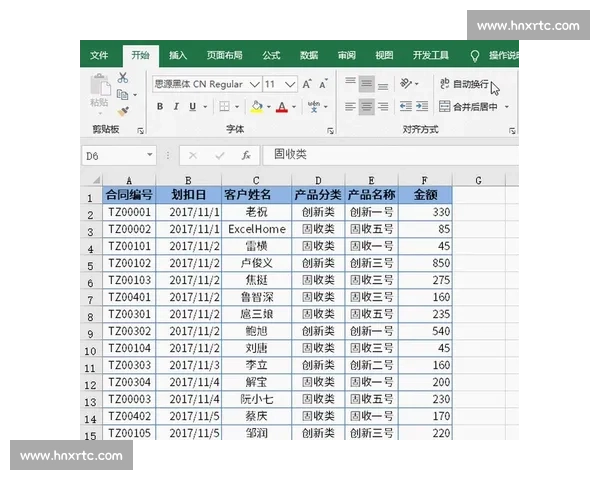
Task: Select the amount cell 850
Action: tap(425, 263)
